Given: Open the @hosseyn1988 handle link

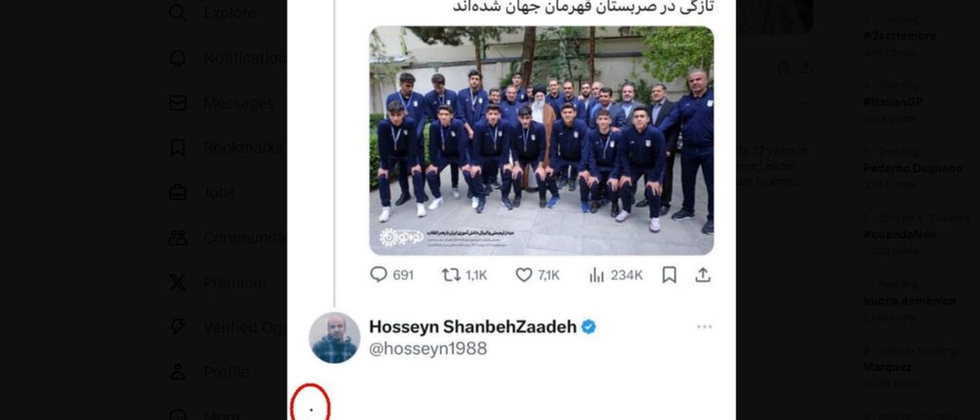Looking at the screenshot, I should point(428,348).
